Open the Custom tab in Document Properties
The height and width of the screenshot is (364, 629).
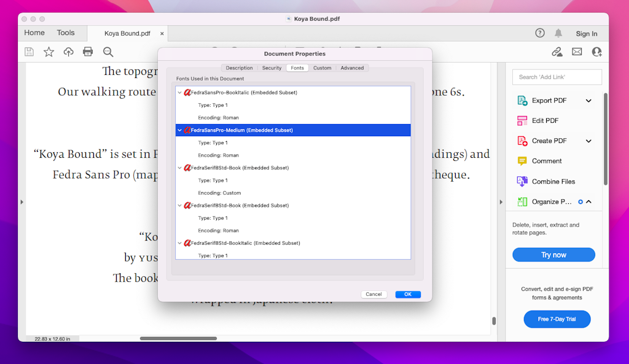click(x=322, y=68)
